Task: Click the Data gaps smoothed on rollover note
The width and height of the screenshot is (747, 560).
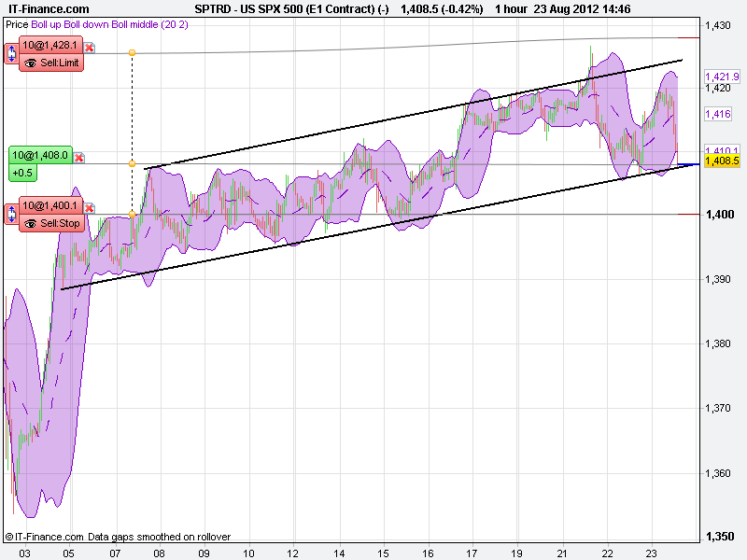Action: [x=159, y=537]
